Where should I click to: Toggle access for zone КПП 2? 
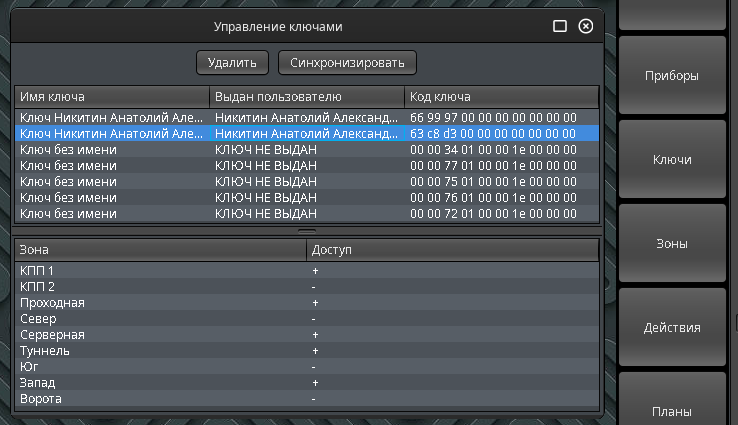314,287
